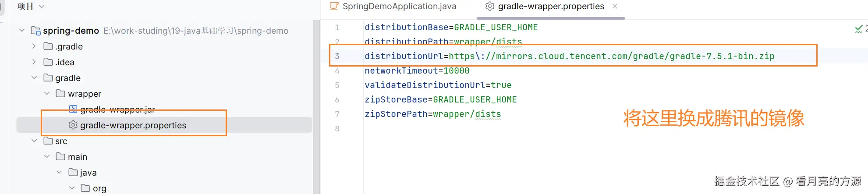This screenshot has height=194, width=868.
Task: Click the networkTimeout=10000 line
Action: coord(417,71)
